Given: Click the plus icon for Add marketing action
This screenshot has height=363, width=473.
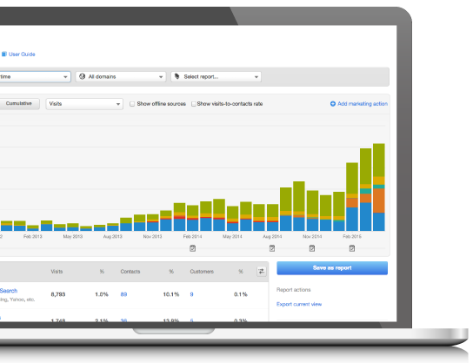Looking at the screenshot, I should click(333, 104).
